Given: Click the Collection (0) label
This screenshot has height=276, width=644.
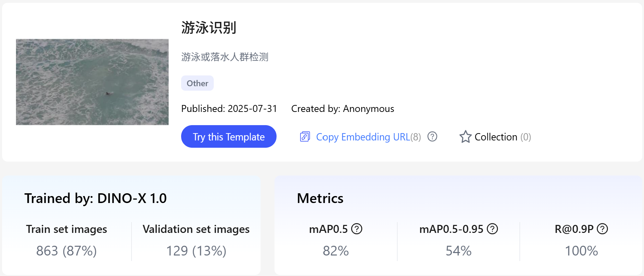Looking at the screenshot, I should tap(503, 137).
